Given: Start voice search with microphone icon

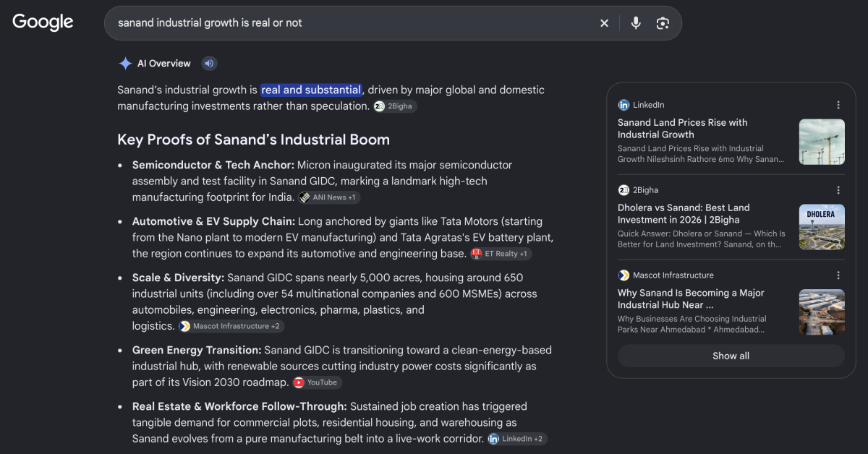Looking at the screenshot, I should coord(636,23).
